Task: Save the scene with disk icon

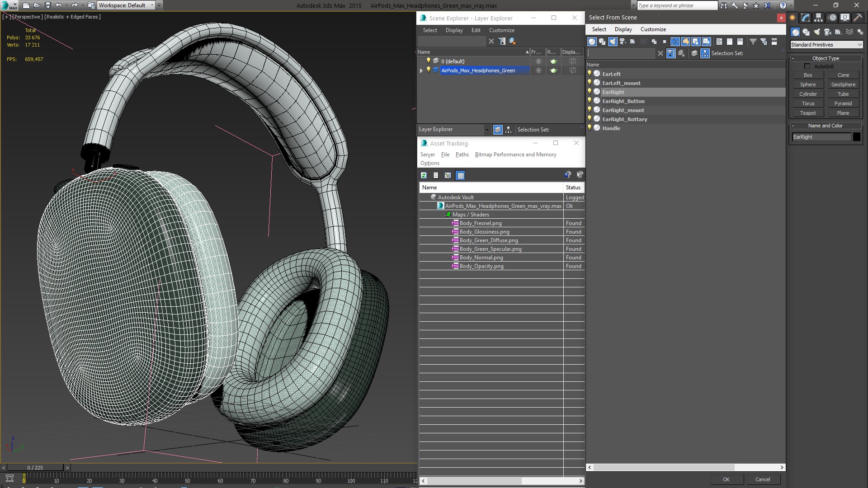Action: click(48, 5)
